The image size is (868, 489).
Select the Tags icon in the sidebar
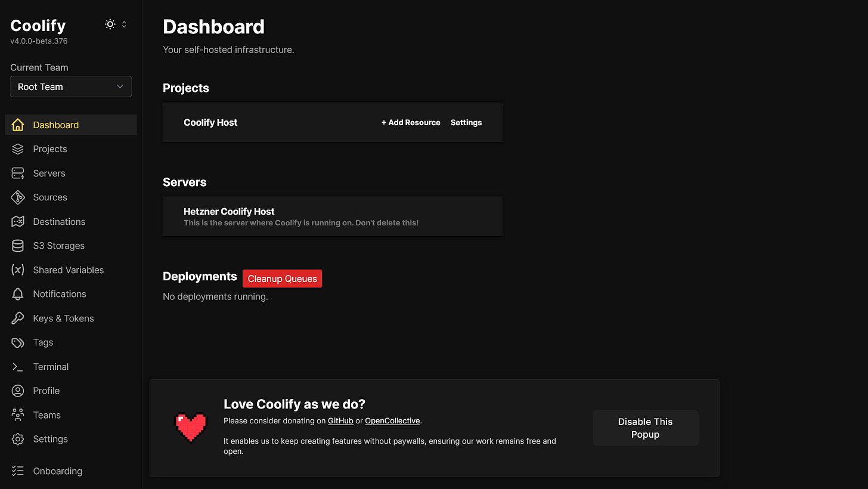[x=18, y=342]
